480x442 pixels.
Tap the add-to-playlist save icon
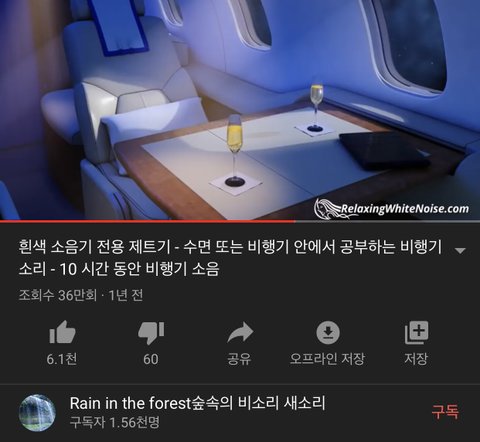416,332
